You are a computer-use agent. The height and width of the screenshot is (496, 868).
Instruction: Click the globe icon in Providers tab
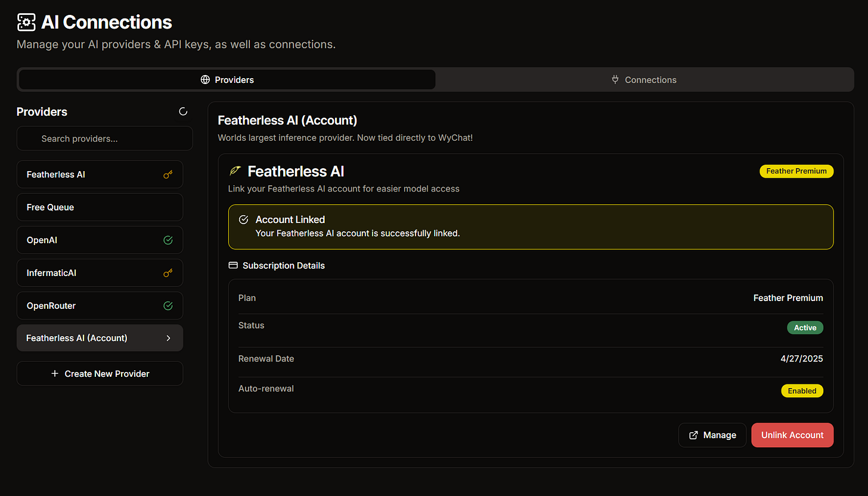point(205,79)
